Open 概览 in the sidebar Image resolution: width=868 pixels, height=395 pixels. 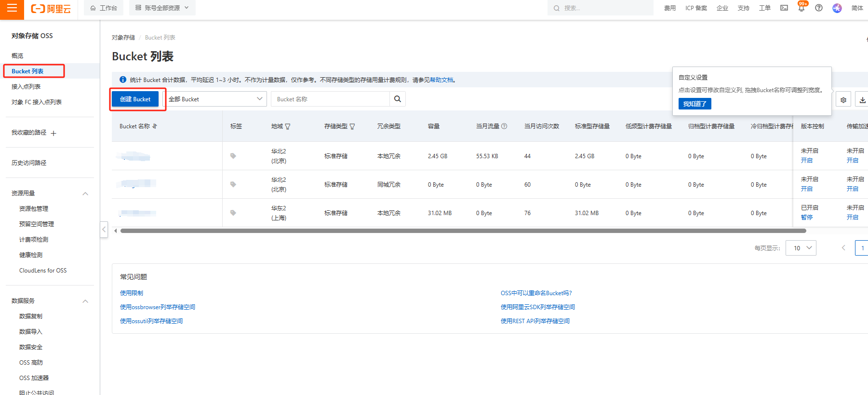tap(17, 56)
